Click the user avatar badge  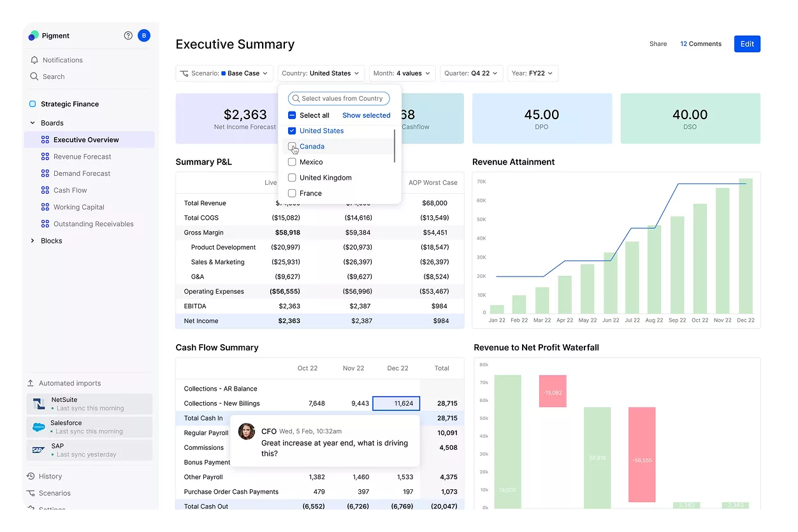[x=144, y=35]
